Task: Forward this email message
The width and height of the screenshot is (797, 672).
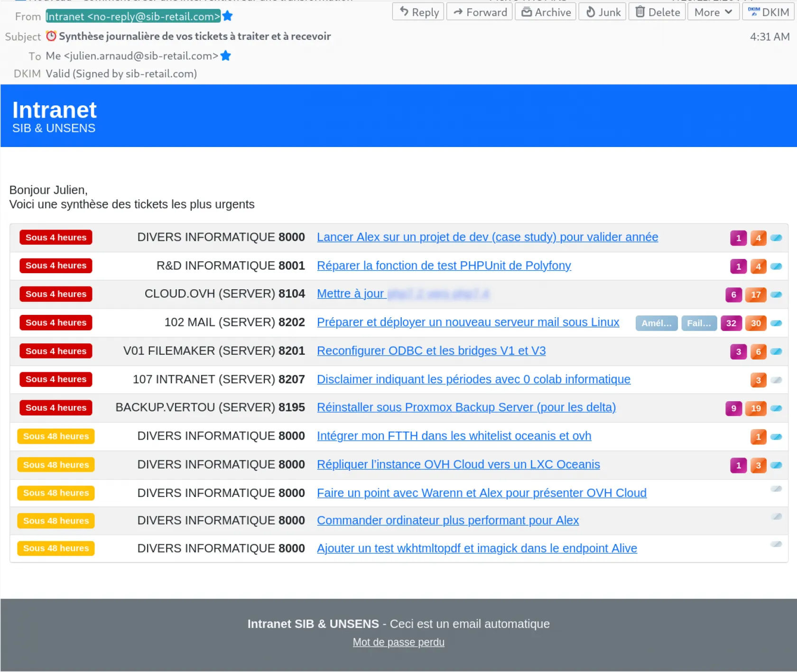Action: 480,12
